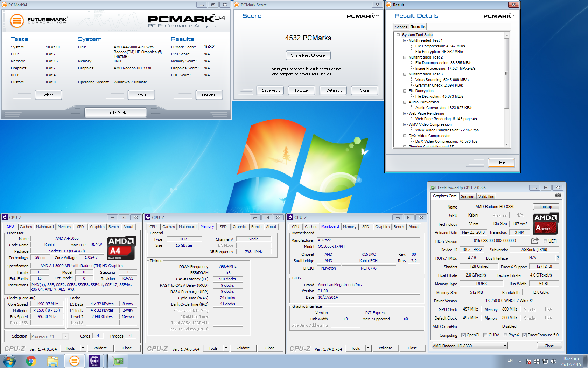
Task: Click the BIOS Version field in GPU-Z
Action: pos(495,241)
